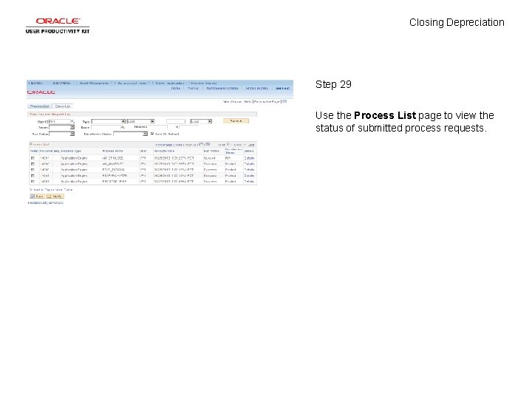The height and width of the screenshot is (399, 532).
Task: Open the process Type dropdown
Action: (x=108, y=121)
